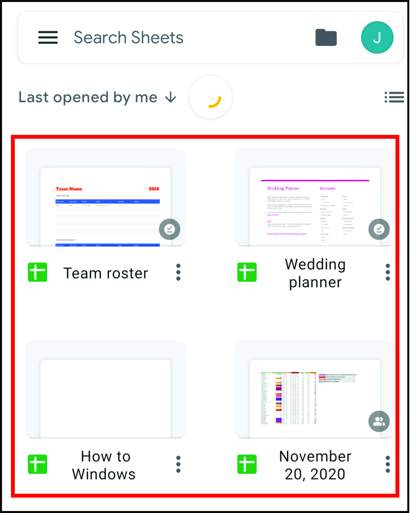Open the Team roster thumbnail

click(106, 197)
